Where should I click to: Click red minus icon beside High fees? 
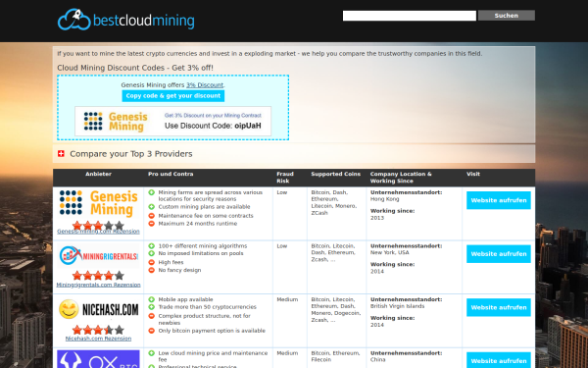tap(152, 262)
